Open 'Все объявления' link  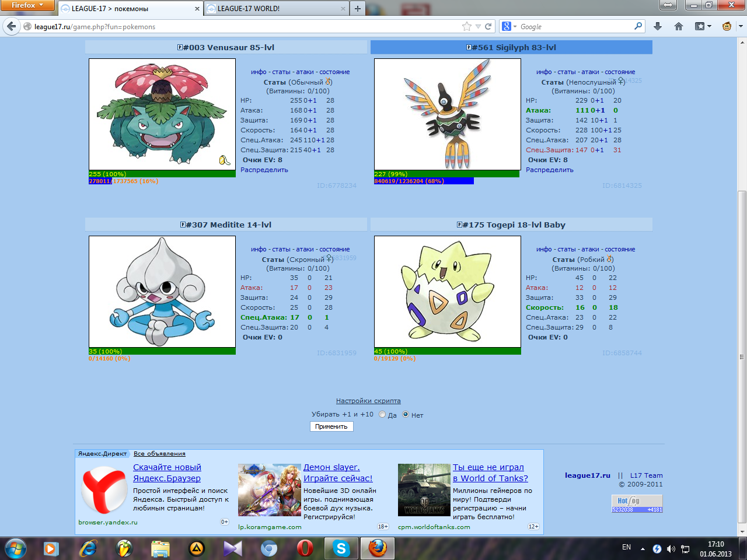coord(159,453)
